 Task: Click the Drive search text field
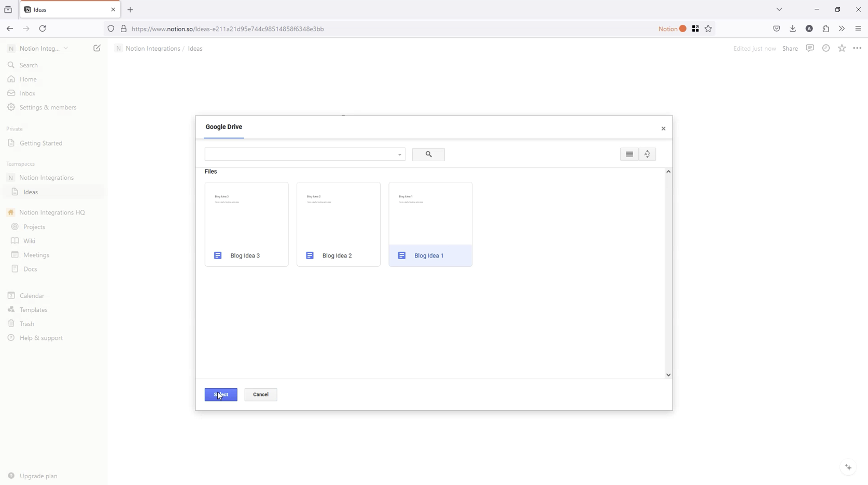(300, 154)
